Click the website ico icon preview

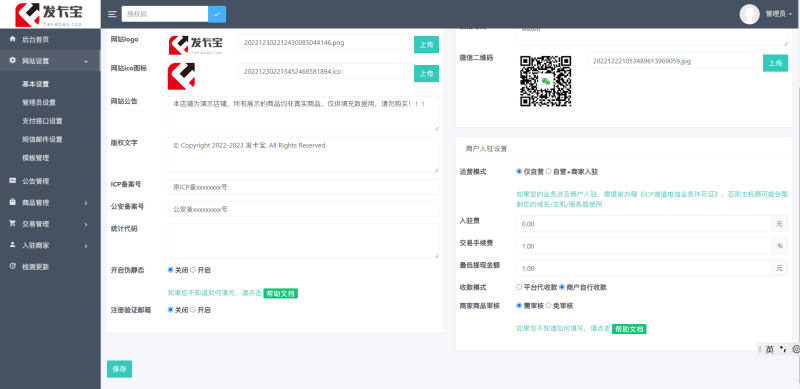click(x=182, y=76)
